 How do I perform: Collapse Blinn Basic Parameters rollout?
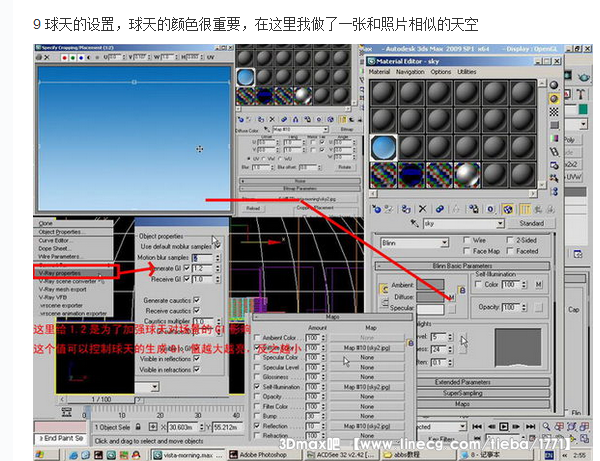[462, 266]
